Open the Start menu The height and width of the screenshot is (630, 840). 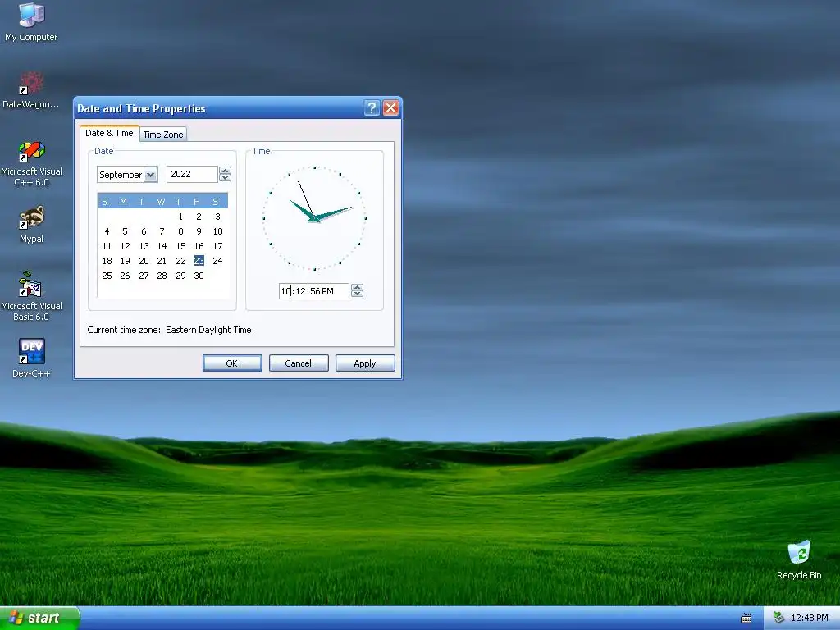(39, 618)
